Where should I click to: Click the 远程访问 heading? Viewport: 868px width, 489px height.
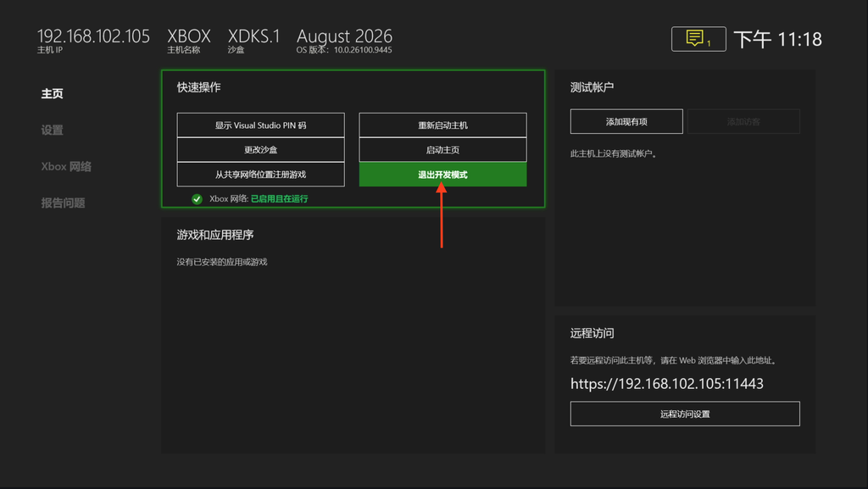click(592, 334)
